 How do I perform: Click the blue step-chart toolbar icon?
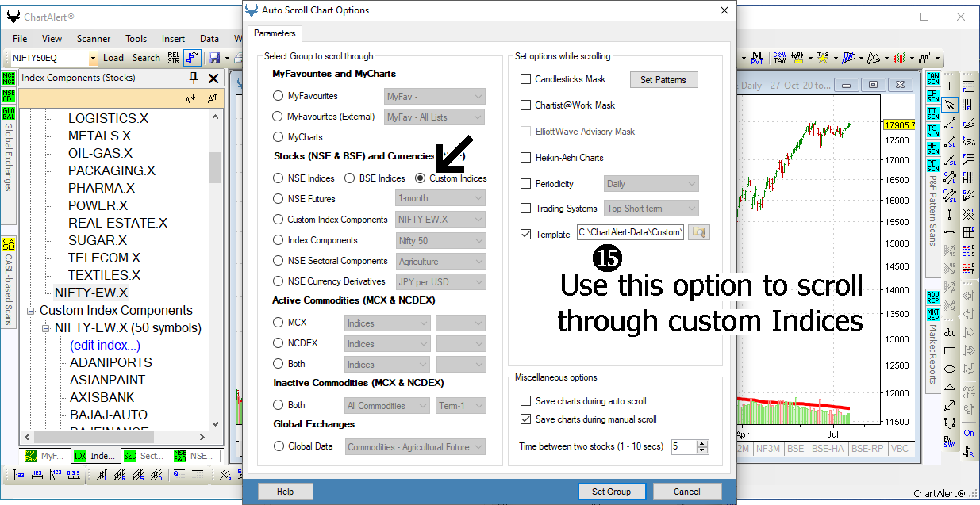193,58
